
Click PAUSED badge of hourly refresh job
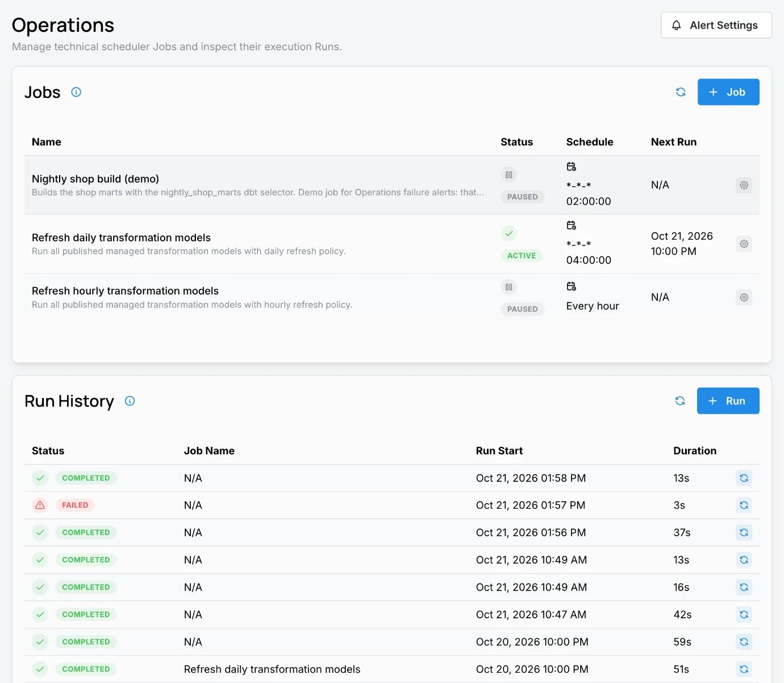click(x=523, y=309)
